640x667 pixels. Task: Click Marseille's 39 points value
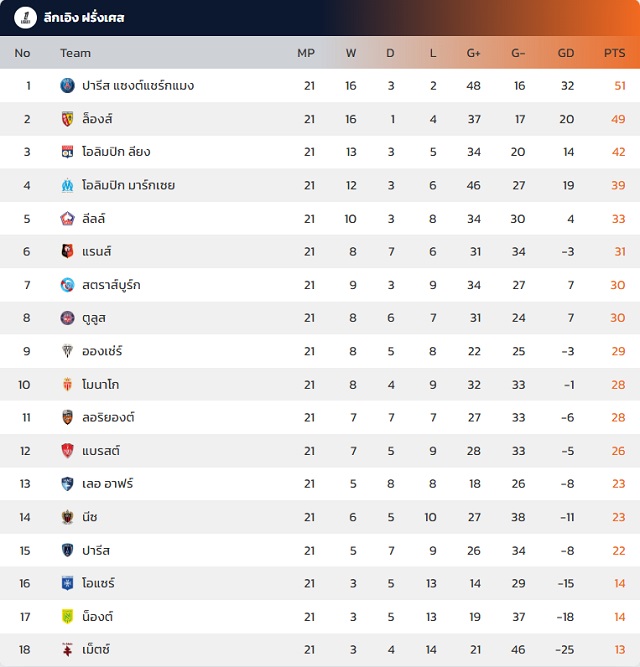coord(618,185)
